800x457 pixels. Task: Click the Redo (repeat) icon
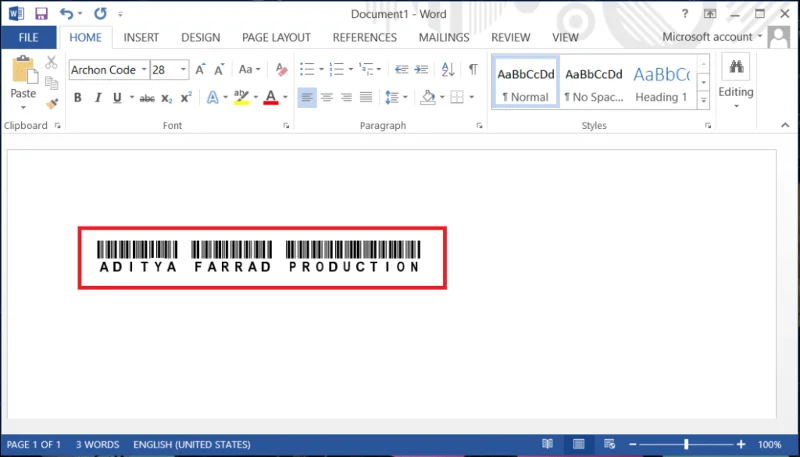(x=101, y=14)
